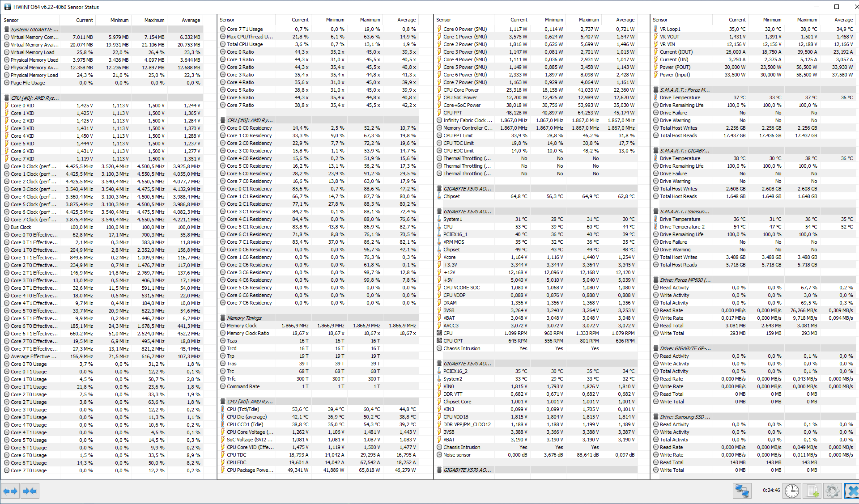This screenshot has width=859, height=504.
Task: Click the thermometer icon beside VRM MOS
Action: pos(439,242)
